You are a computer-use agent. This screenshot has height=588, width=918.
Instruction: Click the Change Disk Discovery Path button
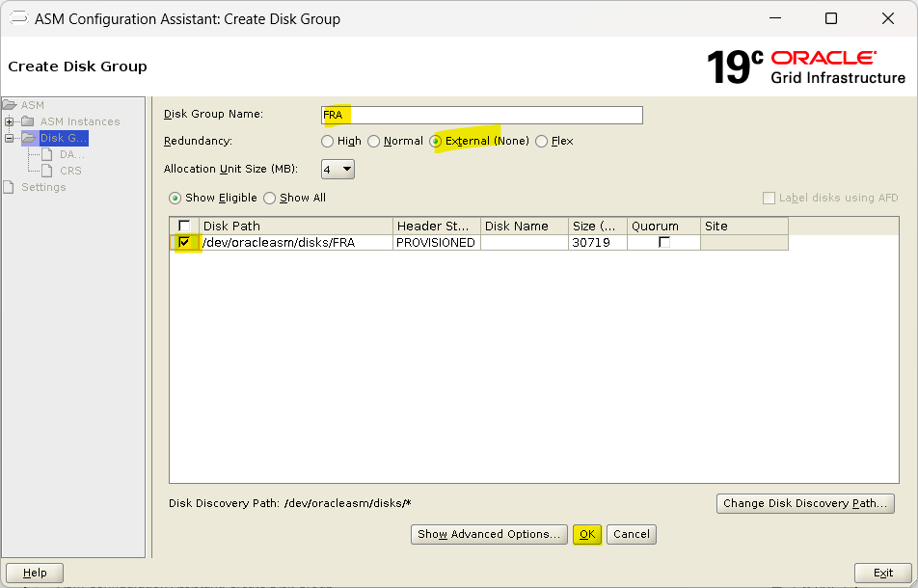coord(805,504)
